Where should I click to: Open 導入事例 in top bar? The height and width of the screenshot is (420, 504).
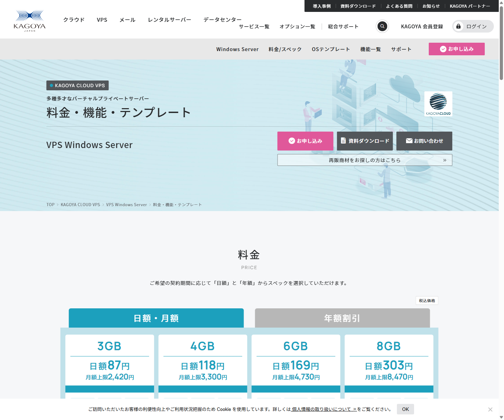click(x=322, y=6)
